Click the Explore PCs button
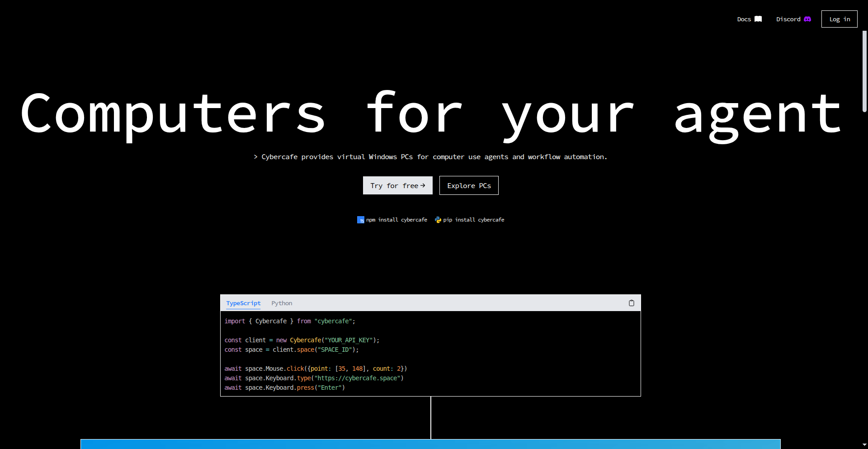This screenshot has width=868, height=449. tap(469, 185)
